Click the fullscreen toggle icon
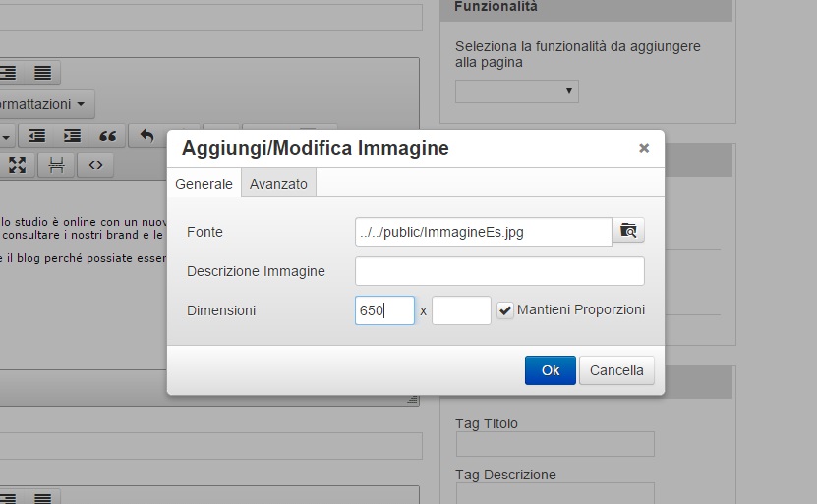 (x=16, y=164)
